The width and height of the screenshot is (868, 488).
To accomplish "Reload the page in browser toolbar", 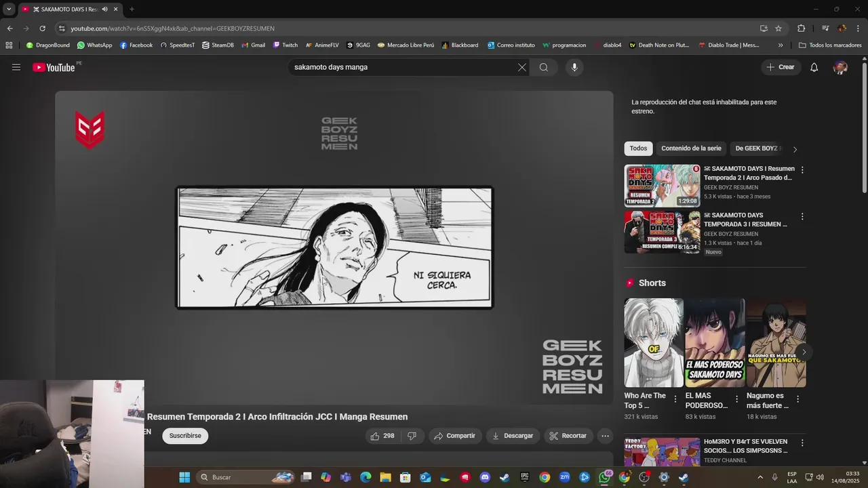I will [x=42, y=28].
